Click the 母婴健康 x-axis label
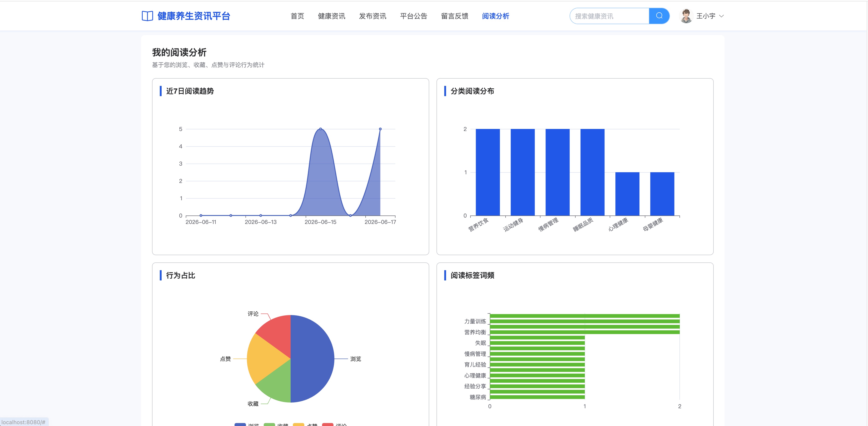This screenshot has width=868, height=426. (653, 225)
